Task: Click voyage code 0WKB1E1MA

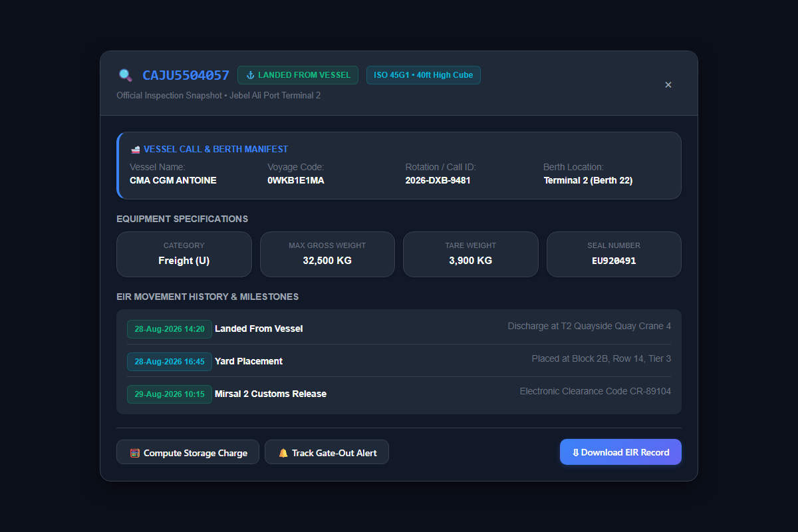Action: 296,180
